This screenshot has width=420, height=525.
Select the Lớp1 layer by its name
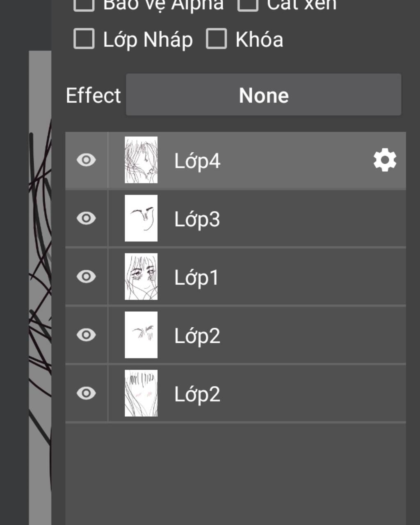click(x=196, y=278)
